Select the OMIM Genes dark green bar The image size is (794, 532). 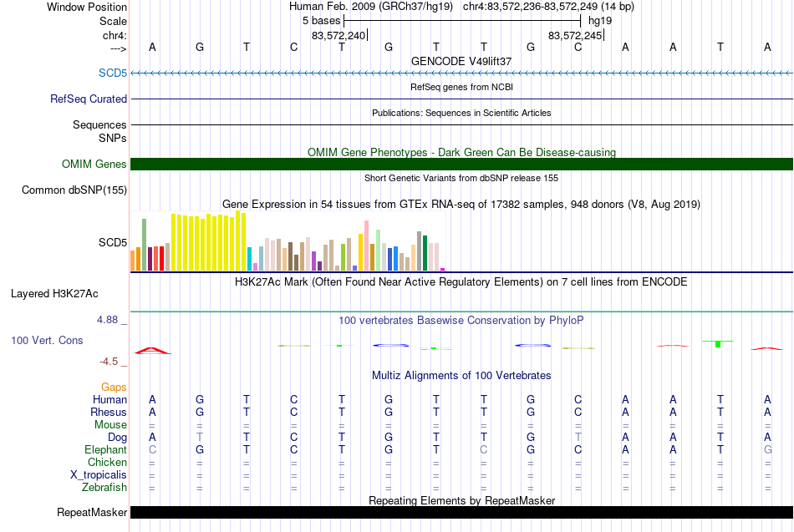(461, 164)
